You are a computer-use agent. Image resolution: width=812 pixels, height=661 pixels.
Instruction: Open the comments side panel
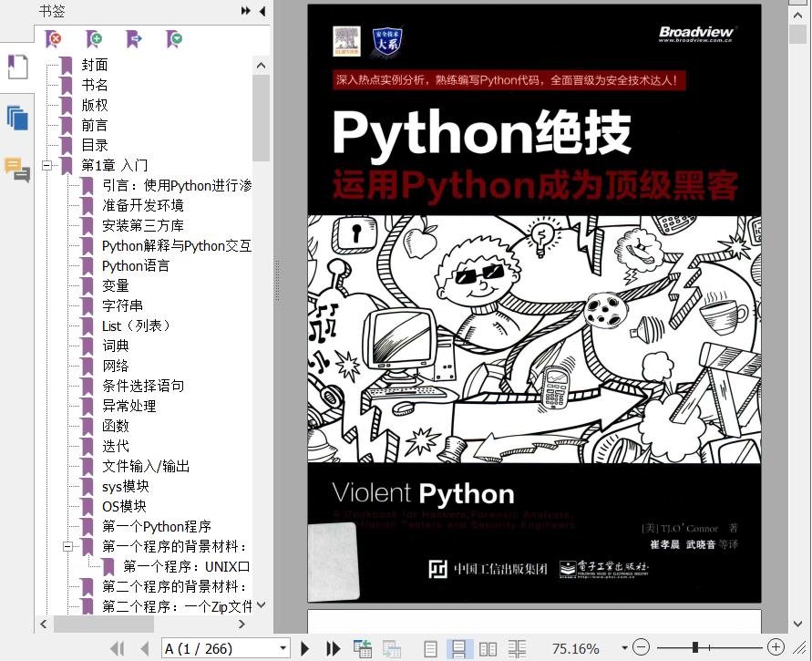17,170
